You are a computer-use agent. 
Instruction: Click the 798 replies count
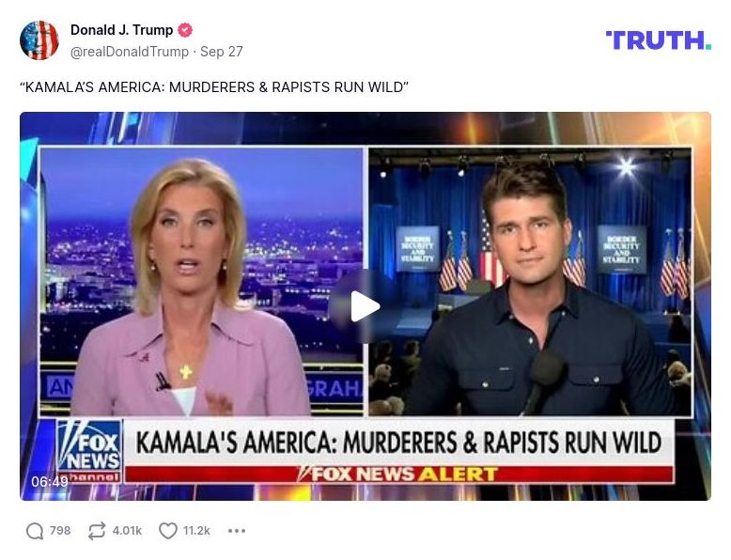pyautogui.click(x=60, y=531)
